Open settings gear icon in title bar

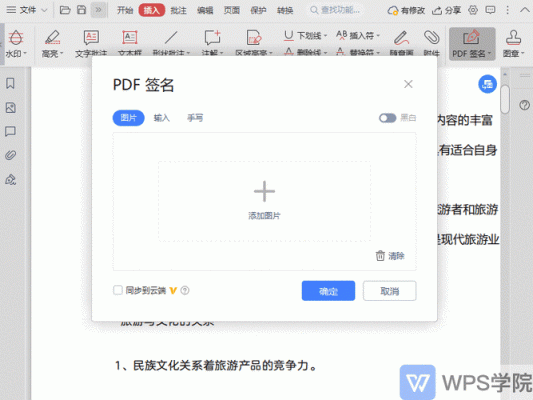[x=473, y=10]
